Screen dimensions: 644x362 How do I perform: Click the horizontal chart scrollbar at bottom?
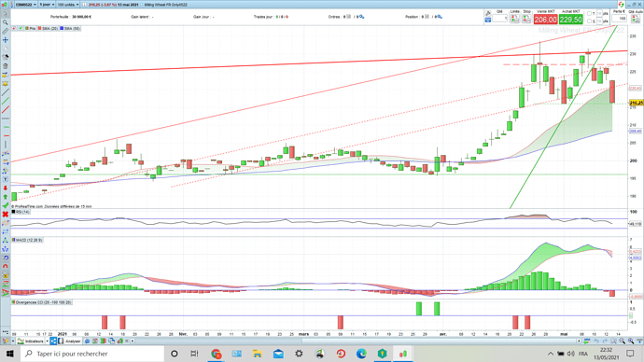coord(440,341)
